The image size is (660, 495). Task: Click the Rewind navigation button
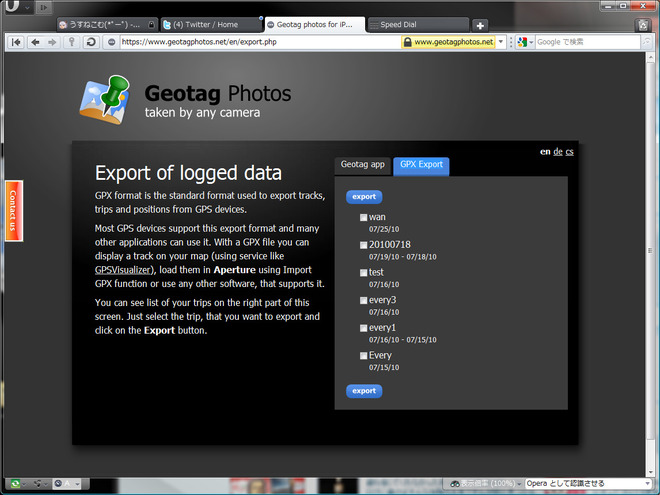16,42
